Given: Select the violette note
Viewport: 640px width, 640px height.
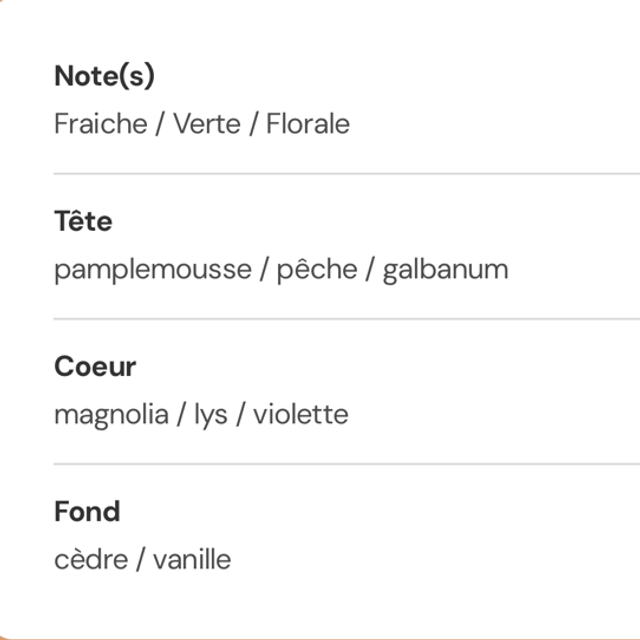Looking at the screenshot, I should pyautogui.click(x=300, y=415).
